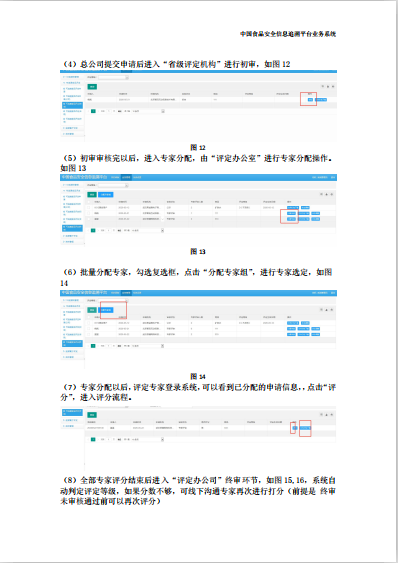Select green page 1 in Figure 13 pagination
Image resolution: width=398 pixels, height=563 pixels.
[93, 230]
